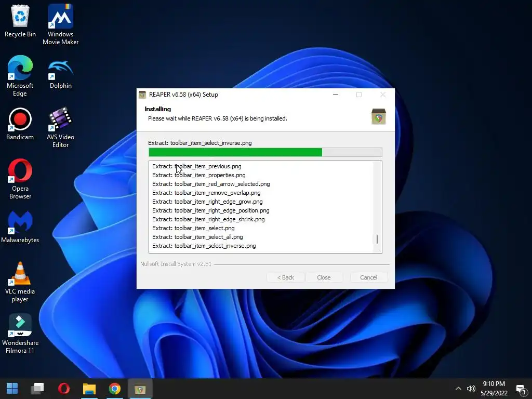Select log line toolbar_item_right_edge_grow.png

click(x=207, y=202)
